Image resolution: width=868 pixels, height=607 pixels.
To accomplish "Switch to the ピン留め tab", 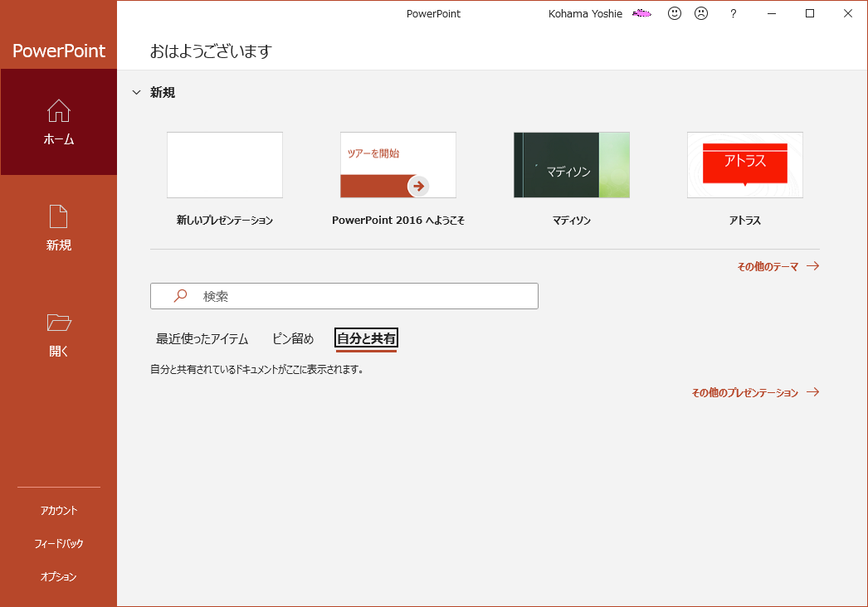I will pyautogui.click(x=293, y=338).
